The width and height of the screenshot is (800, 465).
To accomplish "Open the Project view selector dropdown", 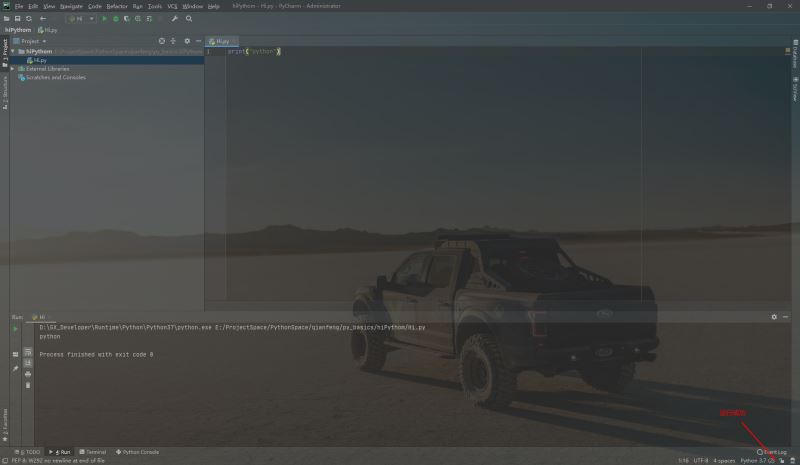I will (x=30, y=41).
